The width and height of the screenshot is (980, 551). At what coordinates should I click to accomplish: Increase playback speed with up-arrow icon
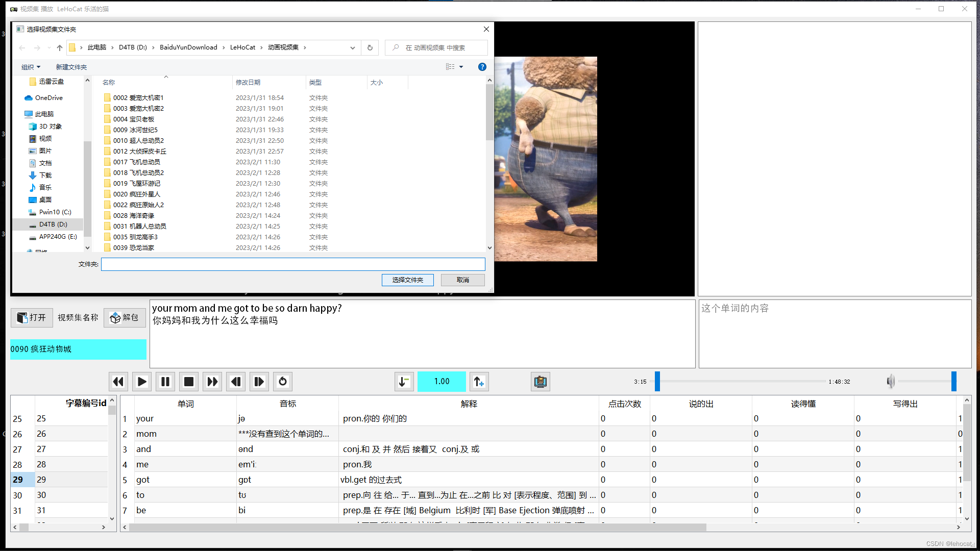click(x=479, y=382)
